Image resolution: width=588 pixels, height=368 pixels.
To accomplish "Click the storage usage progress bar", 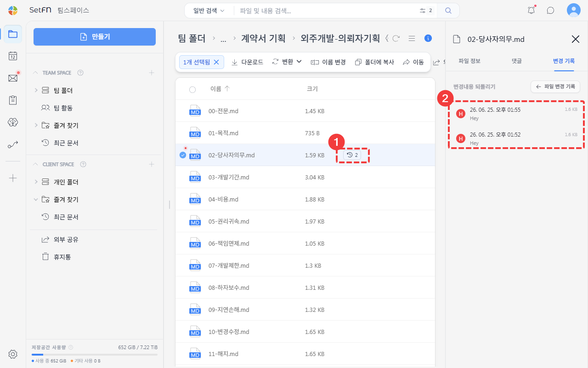I will pos(94,355).
